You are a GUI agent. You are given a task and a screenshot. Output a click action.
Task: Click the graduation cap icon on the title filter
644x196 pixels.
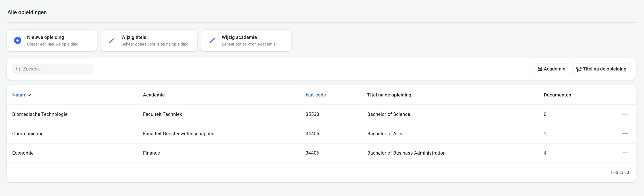(579, 69)
